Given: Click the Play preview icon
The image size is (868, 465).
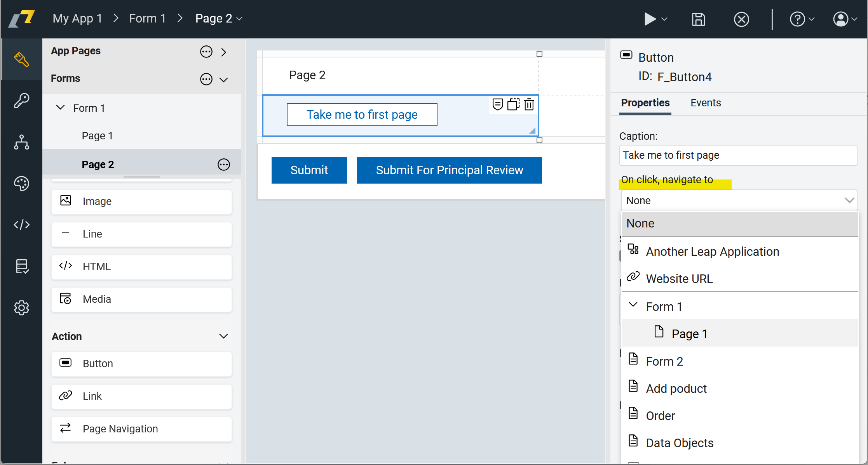Looking at the screenshot, I should (650, 19).
